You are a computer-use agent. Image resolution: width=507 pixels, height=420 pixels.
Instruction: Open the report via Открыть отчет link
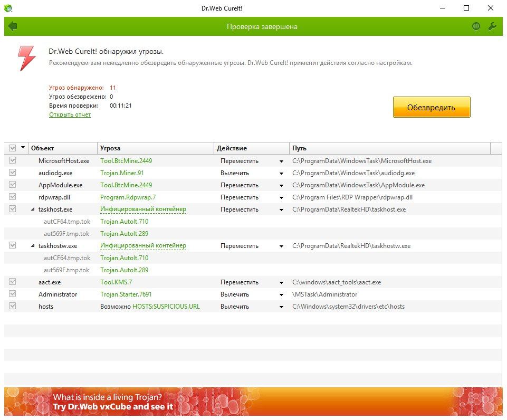click(70, 114)
